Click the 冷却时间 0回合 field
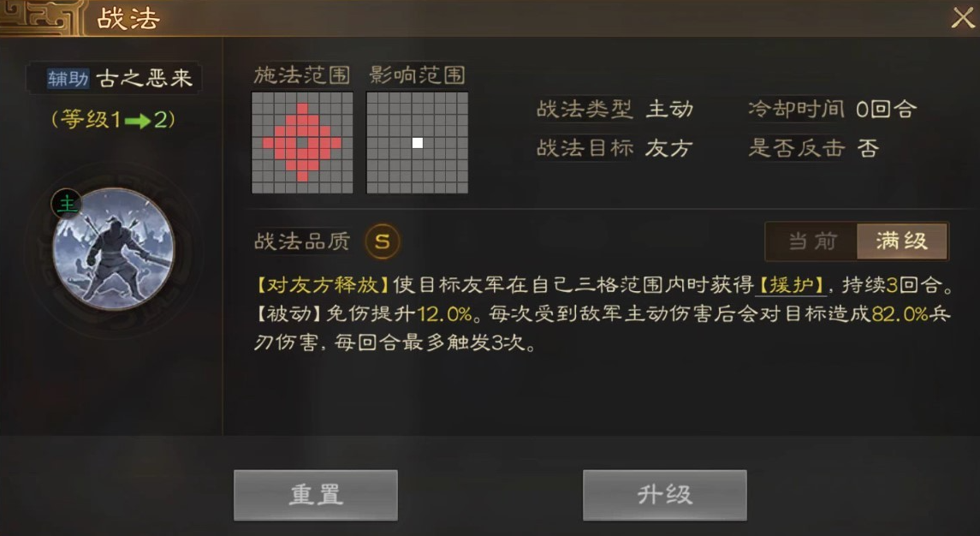Screen dimensions: 980x536 [x=833, y=110]
